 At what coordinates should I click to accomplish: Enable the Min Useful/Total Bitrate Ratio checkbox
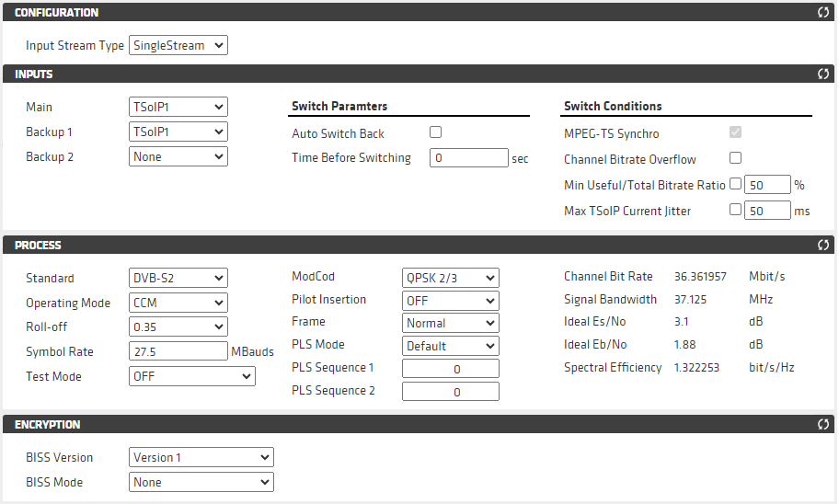pos(735,184)
